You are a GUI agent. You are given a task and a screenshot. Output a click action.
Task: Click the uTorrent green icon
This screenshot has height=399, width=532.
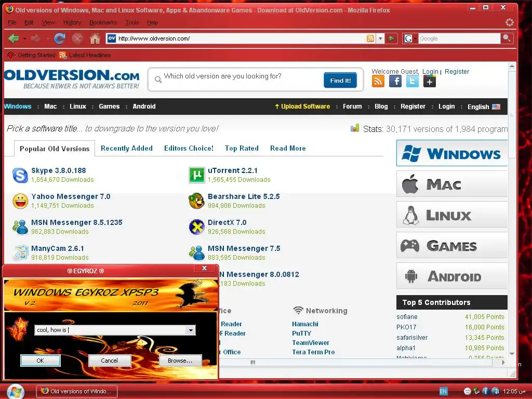[197, 175]
